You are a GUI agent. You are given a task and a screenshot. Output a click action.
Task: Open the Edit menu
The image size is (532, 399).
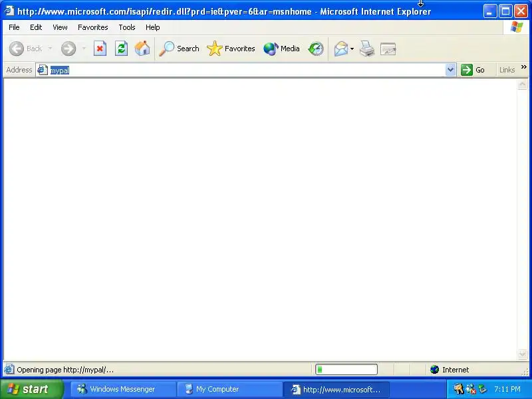[x=36, y=27]
